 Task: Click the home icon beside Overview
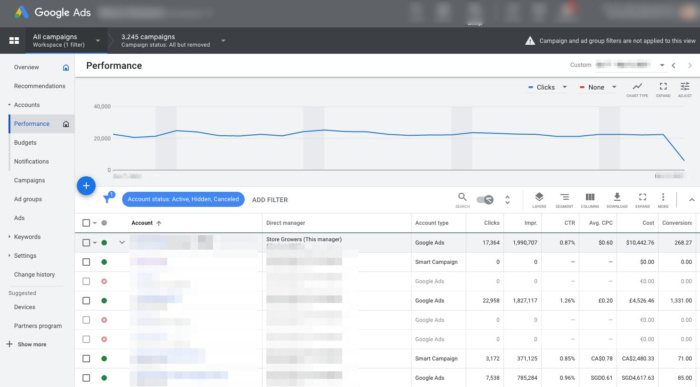coord(66,67)
